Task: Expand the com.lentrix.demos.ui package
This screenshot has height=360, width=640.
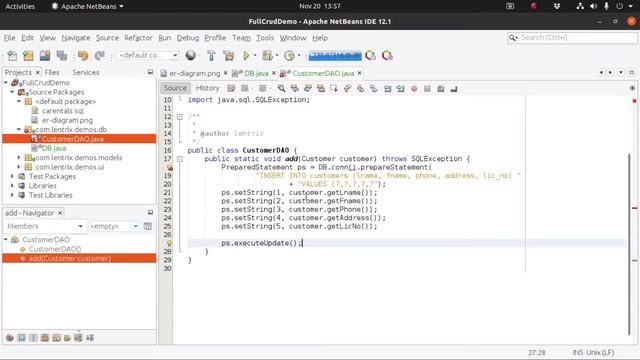Action: [19, 167]
